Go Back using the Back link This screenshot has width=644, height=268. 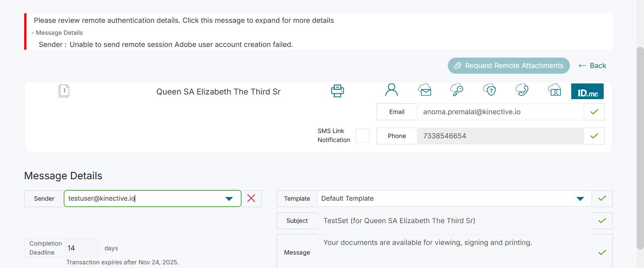(593, 66)
